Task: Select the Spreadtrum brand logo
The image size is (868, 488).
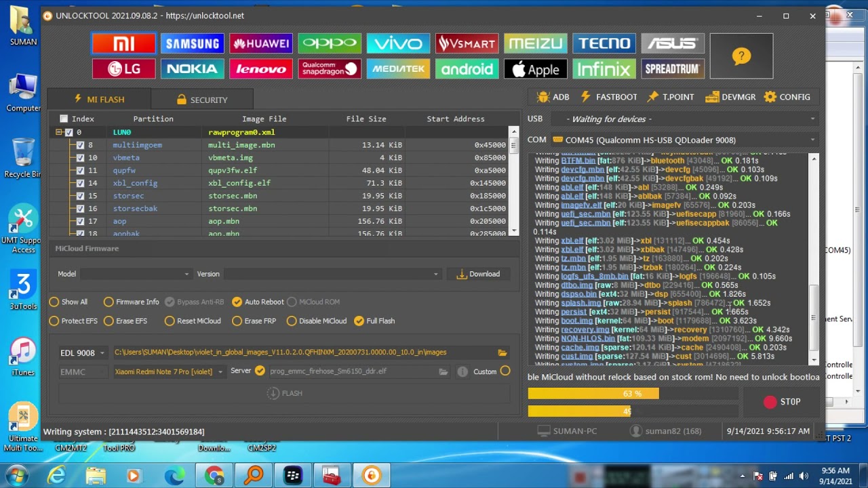Action: (x=672, y=69)
